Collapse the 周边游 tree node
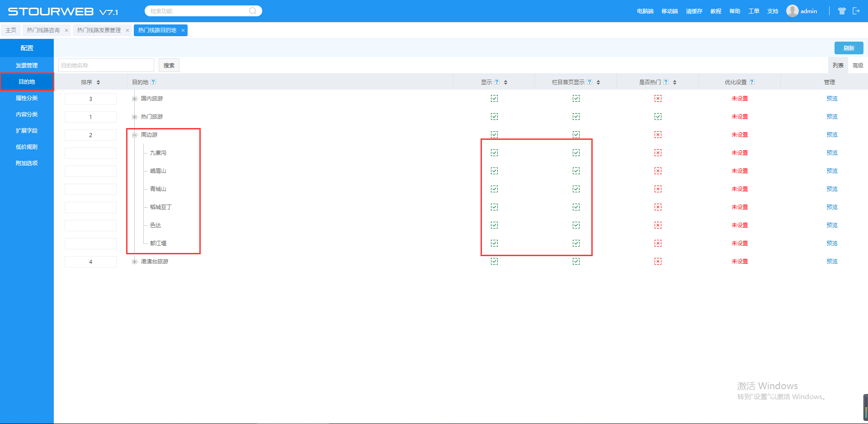The height and width of the screenshot is (424, 868). 134,135
